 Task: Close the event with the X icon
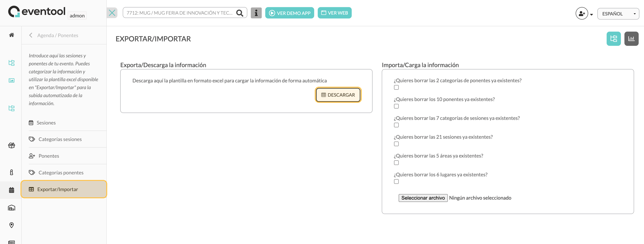(x=112, y=13)
